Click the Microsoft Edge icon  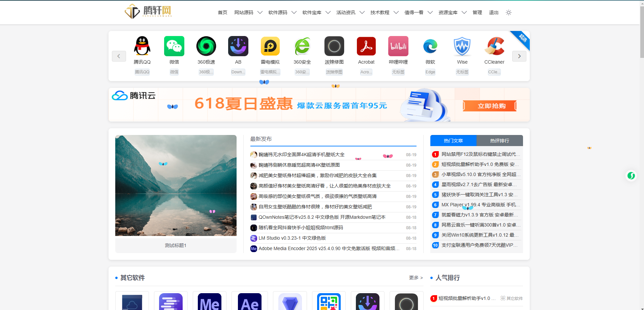430,46
